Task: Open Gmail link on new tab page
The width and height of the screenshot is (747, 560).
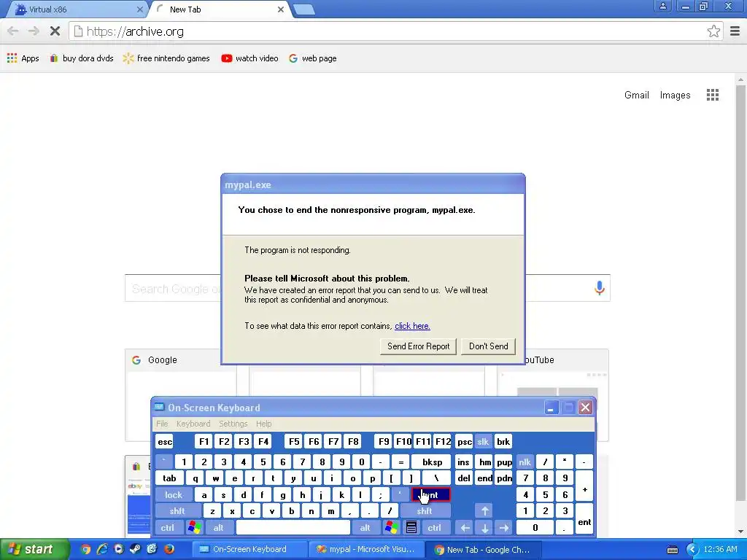Action: tap(636, 96)
